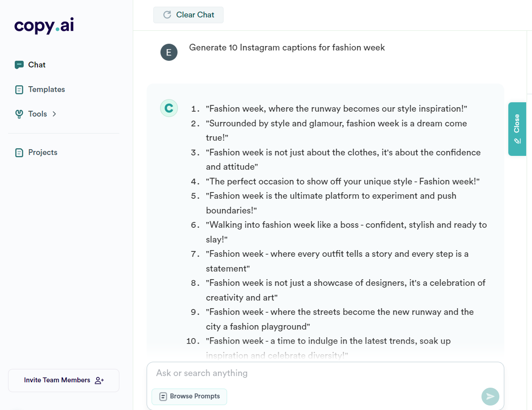Go to the Projects section label
Image resolution: width=532 pixels, height=410 pixels.
[x=43, y=152]
